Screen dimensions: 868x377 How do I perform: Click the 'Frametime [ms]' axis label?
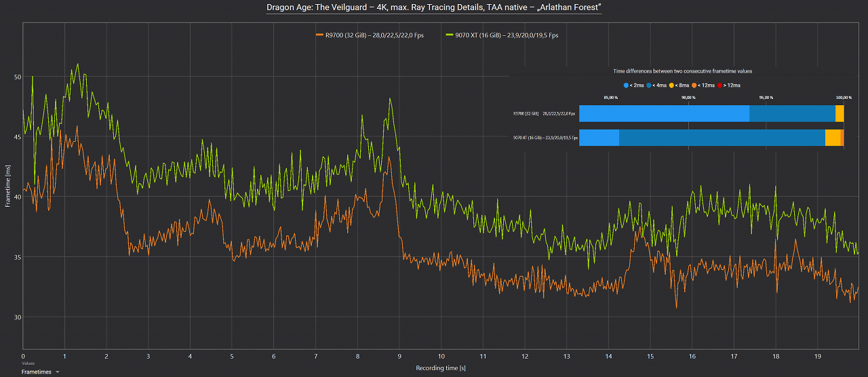7,186
